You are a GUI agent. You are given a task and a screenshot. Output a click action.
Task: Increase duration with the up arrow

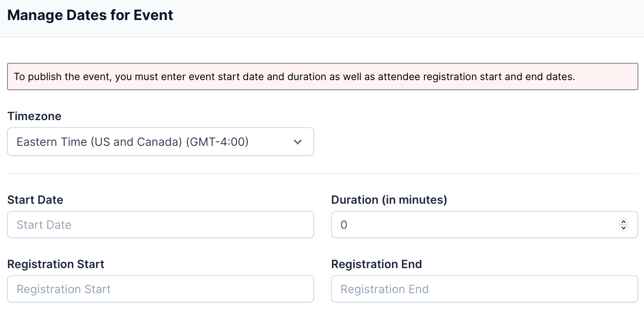[x=623, y=222]
